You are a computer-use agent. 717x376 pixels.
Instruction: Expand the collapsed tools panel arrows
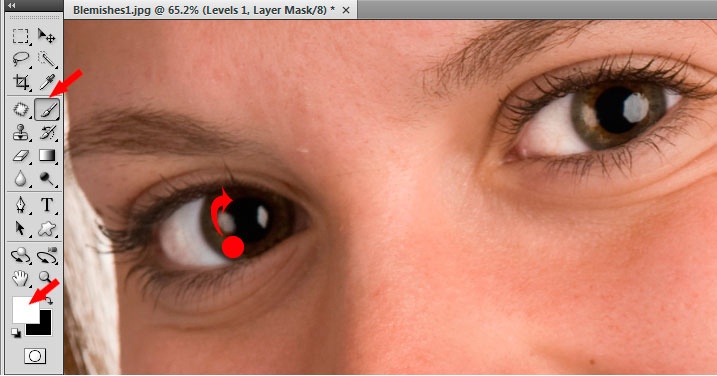pos(11,5)
